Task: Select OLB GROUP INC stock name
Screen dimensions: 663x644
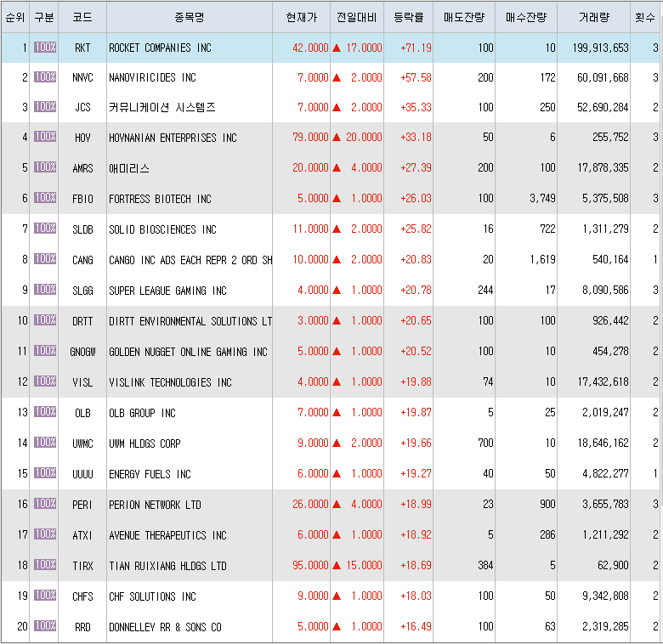Action: tap(142, 413)
